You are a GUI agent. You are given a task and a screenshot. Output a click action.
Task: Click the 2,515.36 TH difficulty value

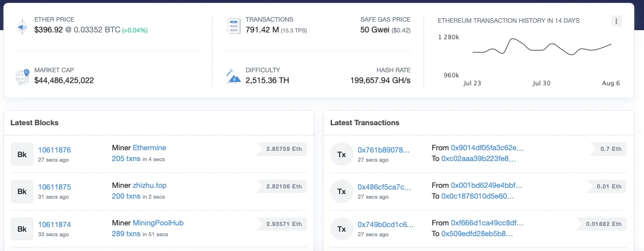pyautogui.click(x=267, y=80)
